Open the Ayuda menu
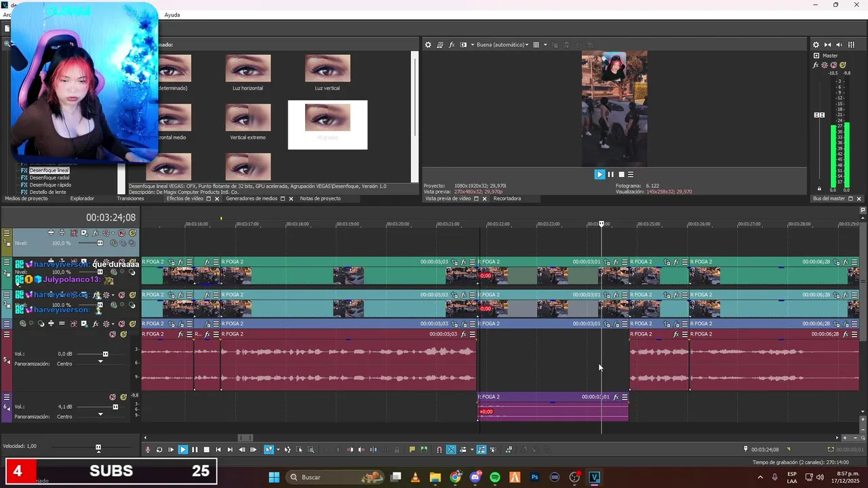The width and height of the screenshot is (868, 488). click(x=172, y=15)
